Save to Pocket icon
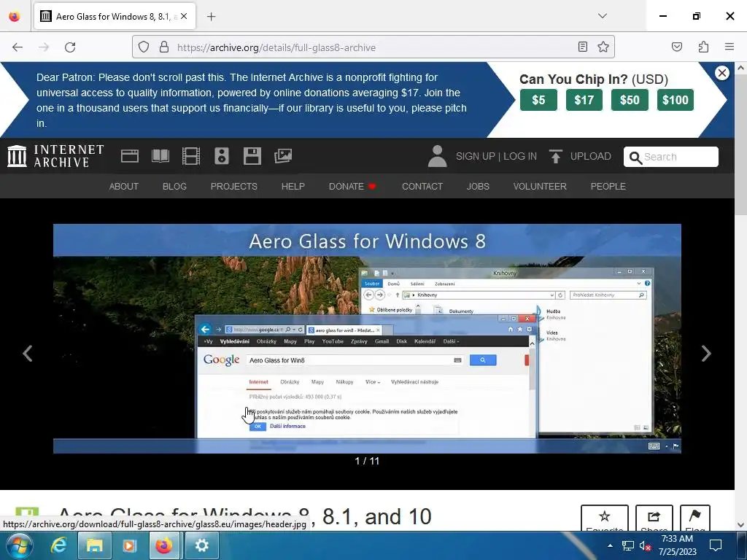The width and height of the screenshot is (747, 560). click(x=677, y=47)
